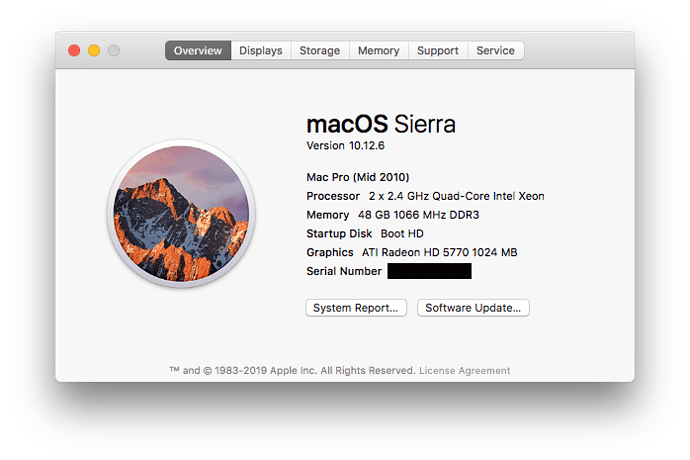Viewport: 690px width, 460px height.
Task: View the Service tab
Action: pos(496,51)
